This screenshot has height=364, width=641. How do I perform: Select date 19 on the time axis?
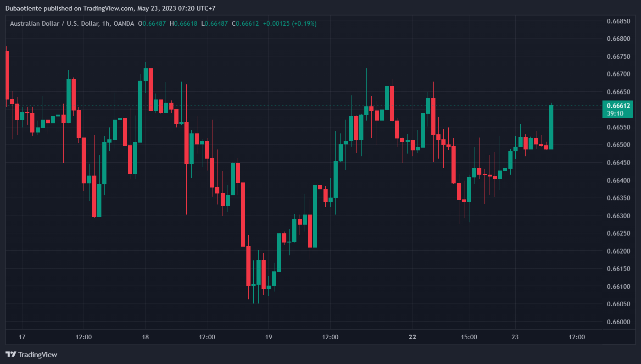[268, 337]
